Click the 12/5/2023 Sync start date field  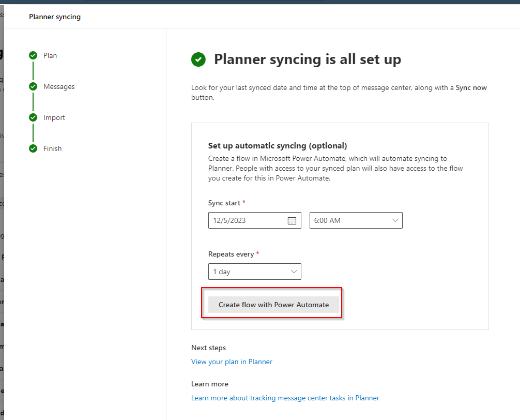pos(247,220)
